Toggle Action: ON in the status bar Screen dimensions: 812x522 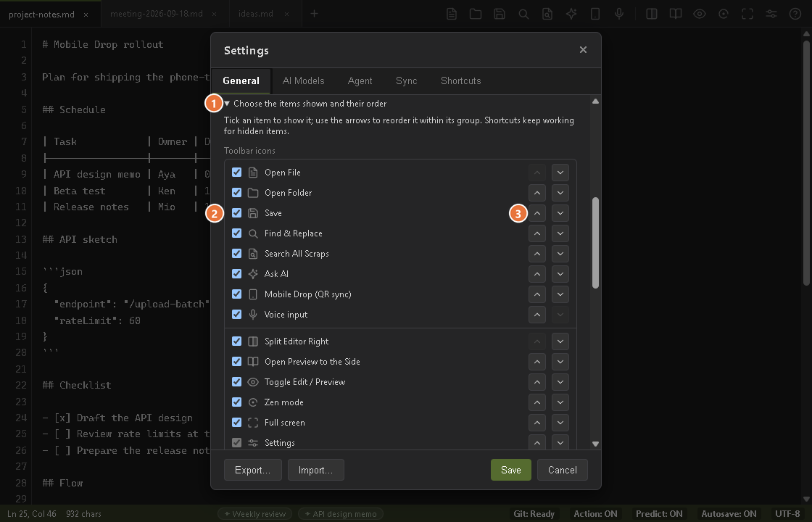pyautogui.click(x=595, y=514)
